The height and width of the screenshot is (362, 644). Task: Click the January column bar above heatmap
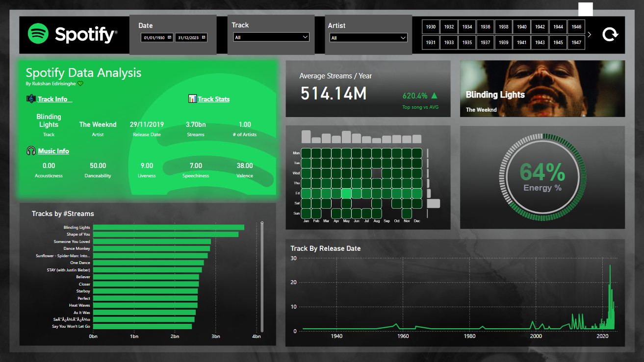coord(306,137)
